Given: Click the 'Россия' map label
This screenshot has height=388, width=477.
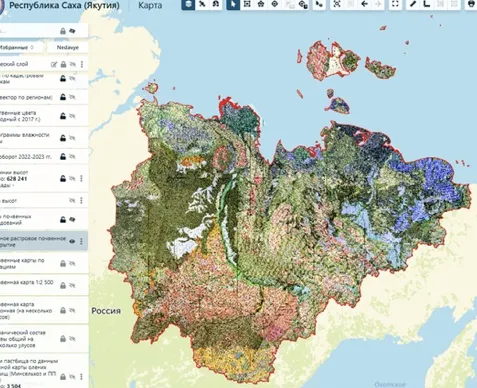Looking at the screenshot, I should point(106,311).
